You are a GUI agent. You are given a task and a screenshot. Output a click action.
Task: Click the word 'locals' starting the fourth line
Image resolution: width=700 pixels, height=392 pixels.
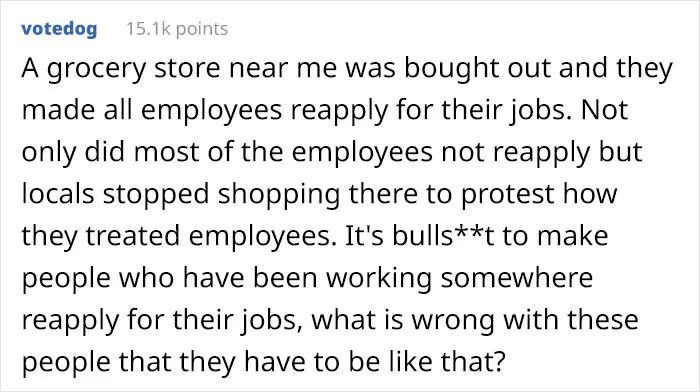58,194
